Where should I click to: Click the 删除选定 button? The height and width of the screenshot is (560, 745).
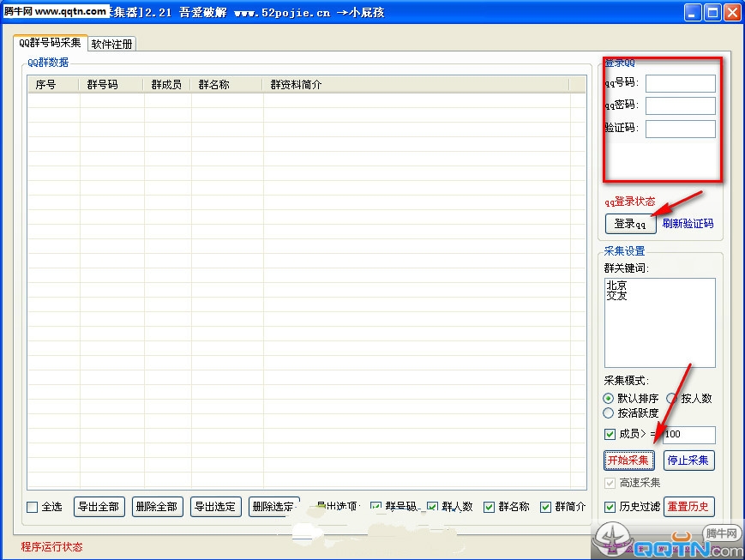point(274,507)
